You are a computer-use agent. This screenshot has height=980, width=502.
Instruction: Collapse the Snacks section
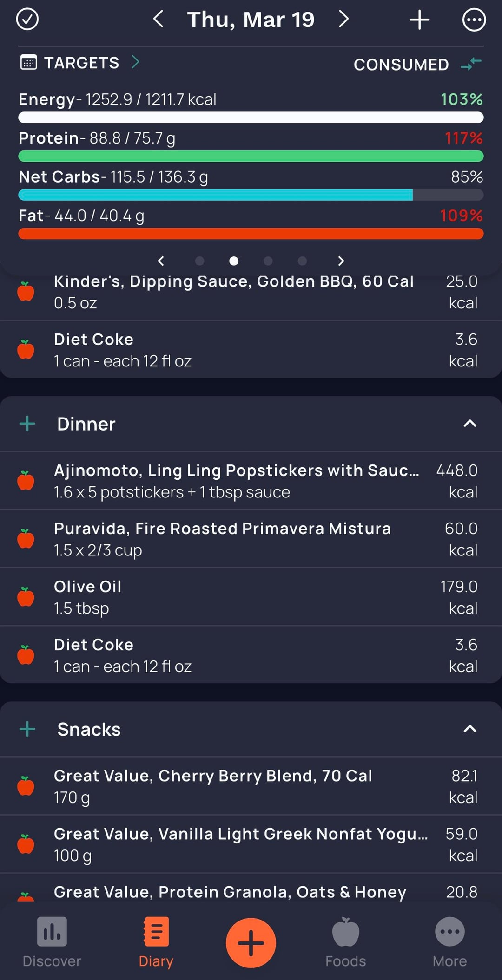point(470,729)
